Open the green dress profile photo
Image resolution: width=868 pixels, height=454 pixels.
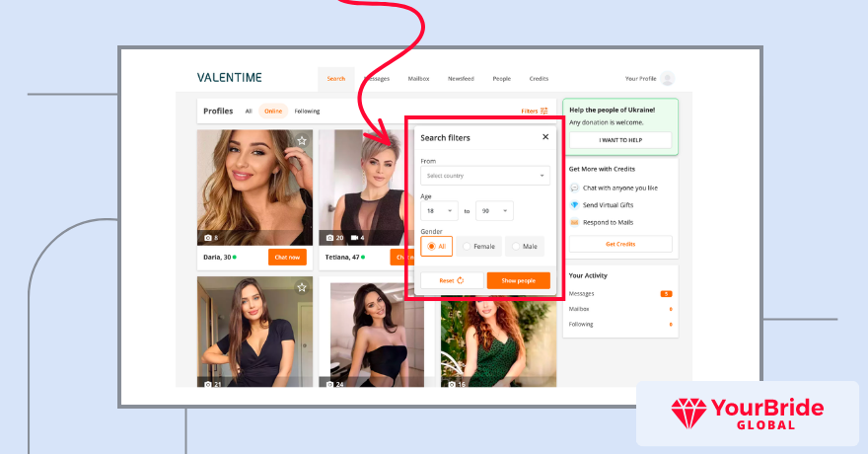click(499, 343)
